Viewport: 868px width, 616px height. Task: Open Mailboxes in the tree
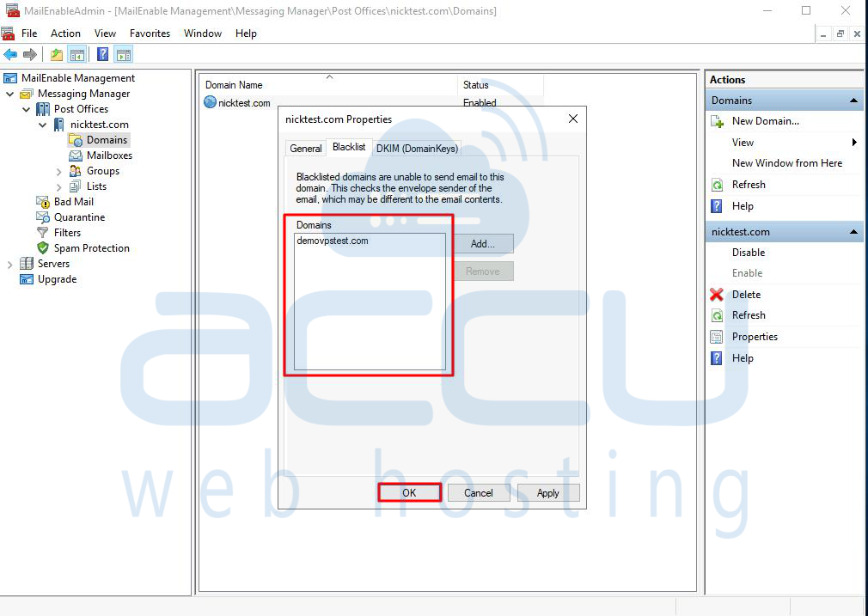(x=110, y=156)
